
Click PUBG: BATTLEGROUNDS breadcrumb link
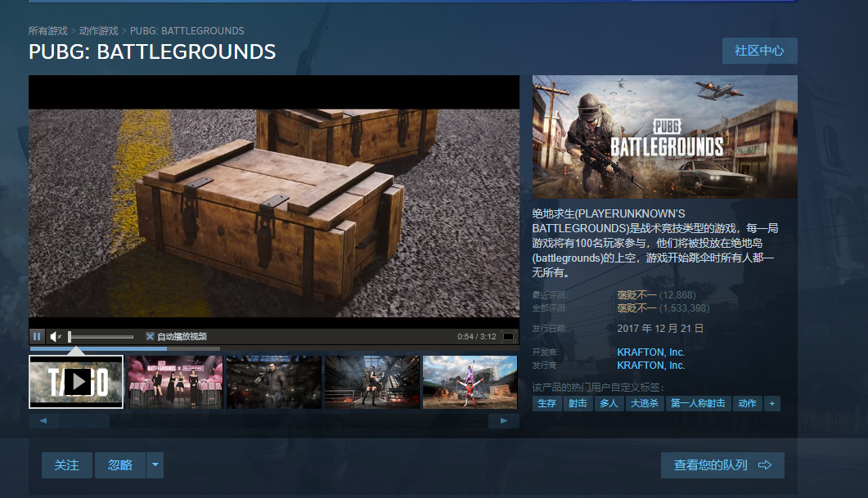(x=187, y=31)
